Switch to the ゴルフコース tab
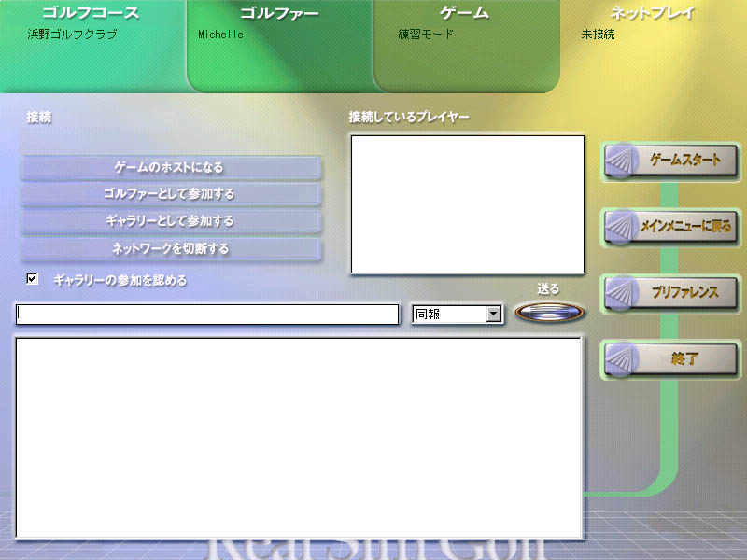 coord(91,13)
